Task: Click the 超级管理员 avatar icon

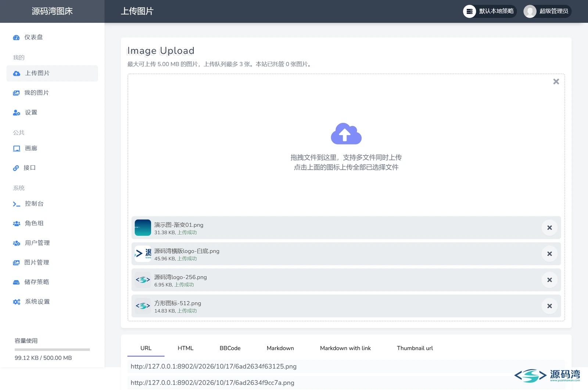Action: (530, 11)
